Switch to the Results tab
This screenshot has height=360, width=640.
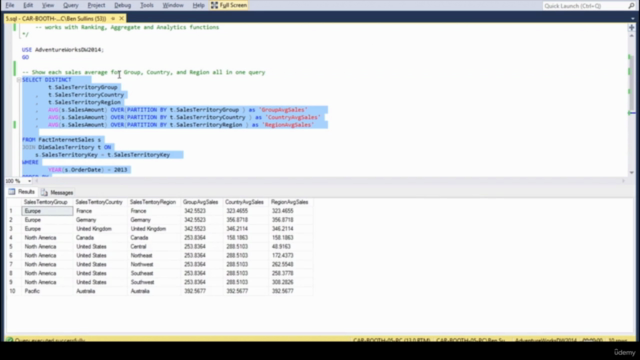(x=22, y=192)
